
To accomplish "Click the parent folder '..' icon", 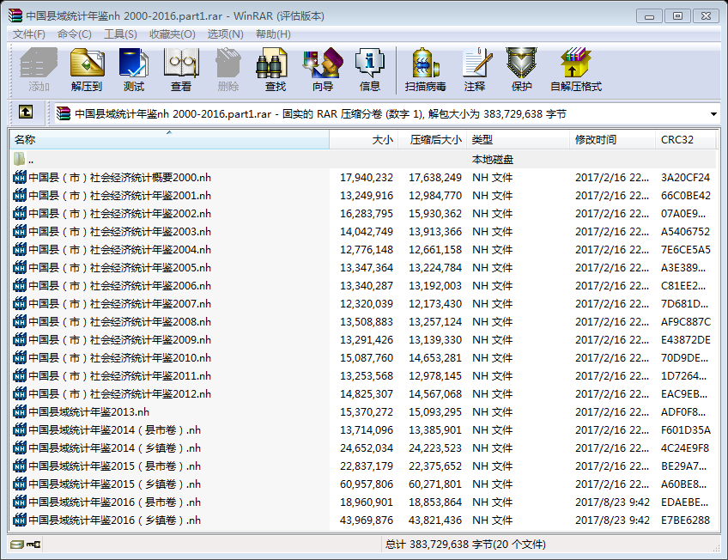I will tap(19, 159).
